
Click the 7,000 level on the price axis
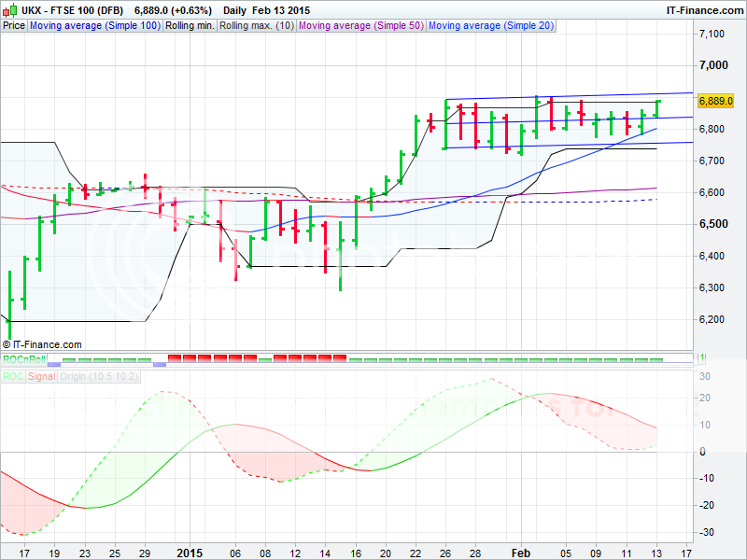[712, 65]
